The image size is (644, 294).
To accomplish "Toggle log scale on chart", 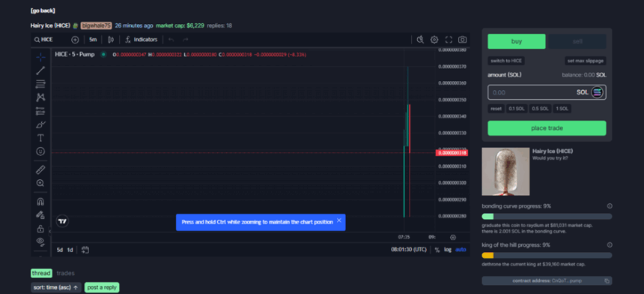I will tap(447, 250).
